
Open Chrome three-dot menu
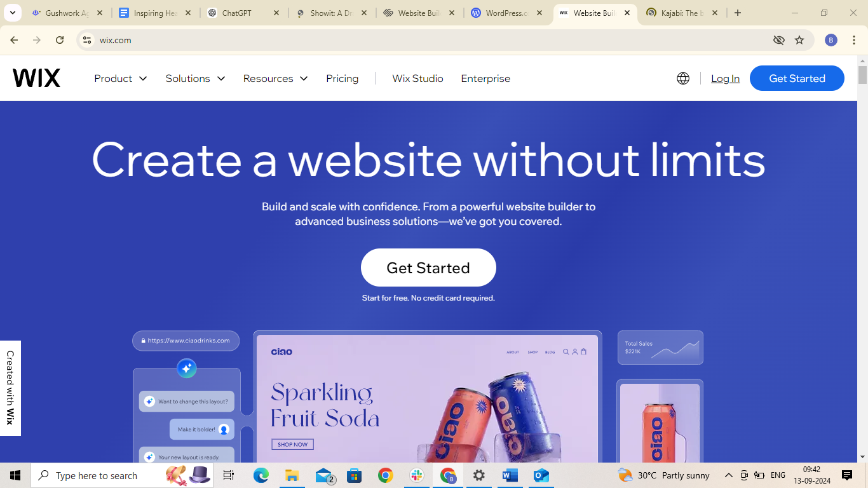point(854,40)
